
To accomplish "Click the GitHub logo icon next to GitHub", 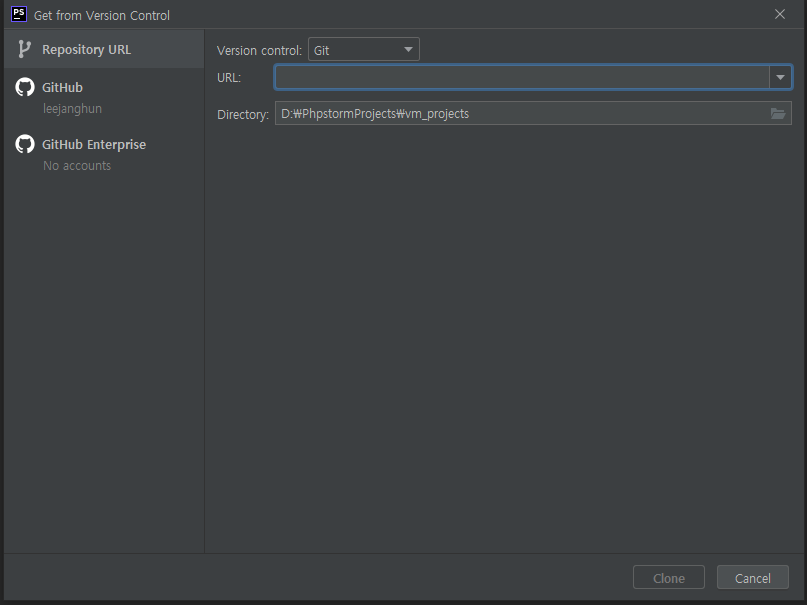I will click(25, 87).
